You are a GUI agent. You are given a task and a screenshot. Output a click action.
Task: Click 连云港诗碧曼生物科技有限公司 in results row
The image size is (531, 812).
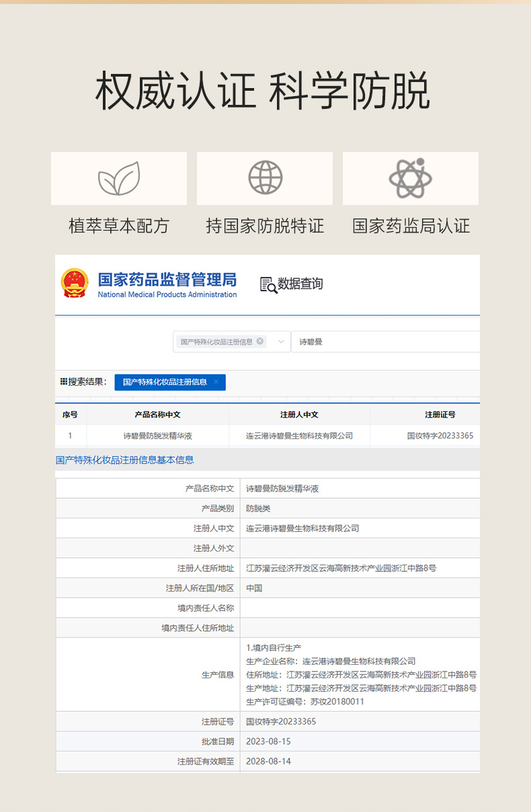300,436
